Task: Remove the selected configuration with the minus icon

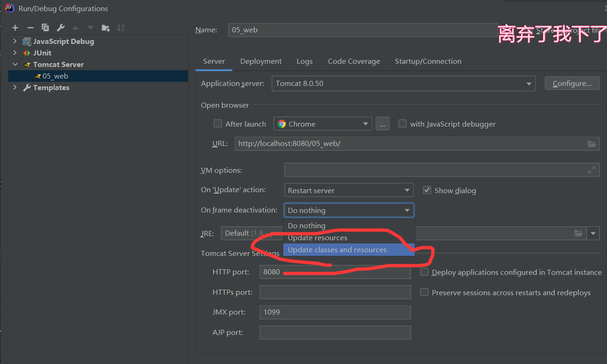Action: click(x=30, y=28)
